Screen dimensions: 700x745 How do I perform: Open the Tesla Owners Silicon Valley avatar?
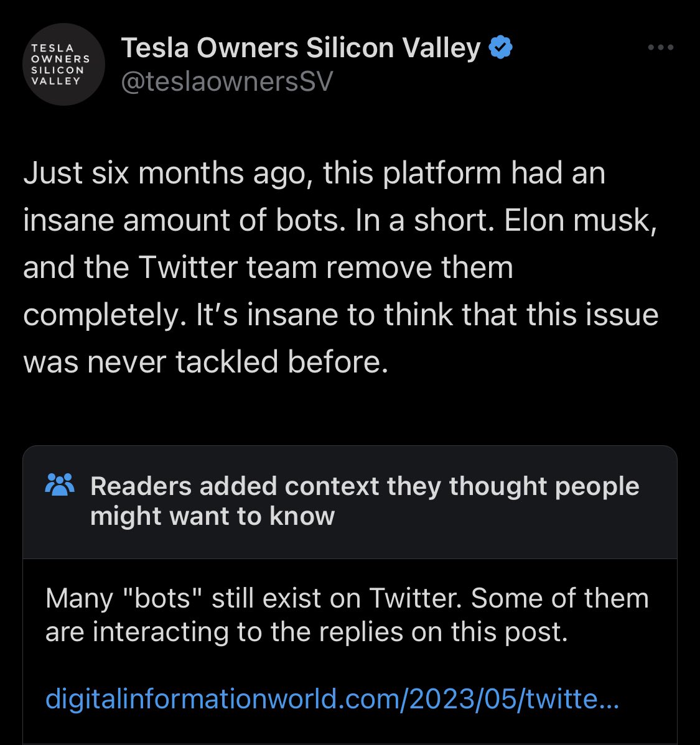coord(63,64)
